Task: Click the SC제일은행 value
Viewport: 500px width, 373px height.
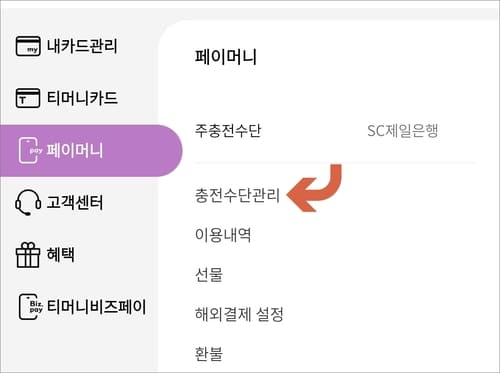Action: [x=402, y=131]
